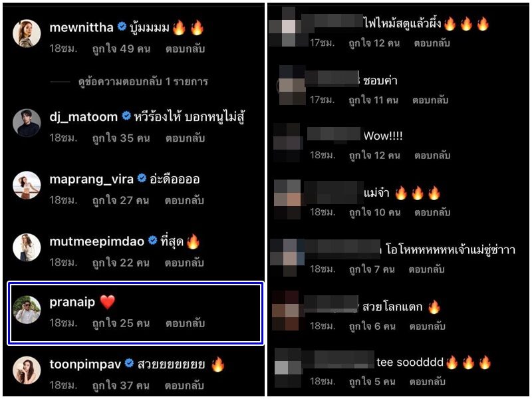532x399 pixels.
Task: Open dj_matoom's avatar
Action: (27, 123)
